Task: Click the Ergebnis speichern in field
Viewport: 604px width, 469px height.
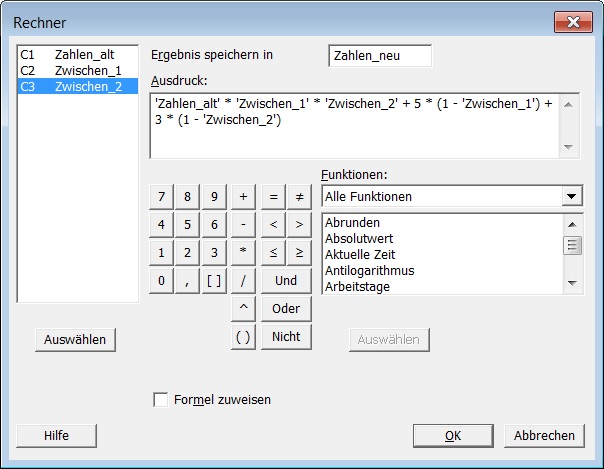Action: click(380, 56)
